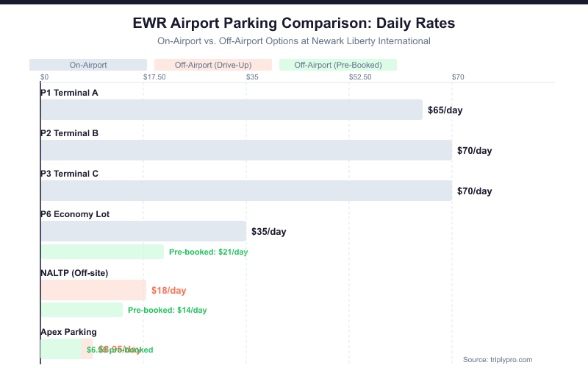The image size is (588, 368).
Task: Click the P1 Terminal A bar
Action: pos(232,110)
